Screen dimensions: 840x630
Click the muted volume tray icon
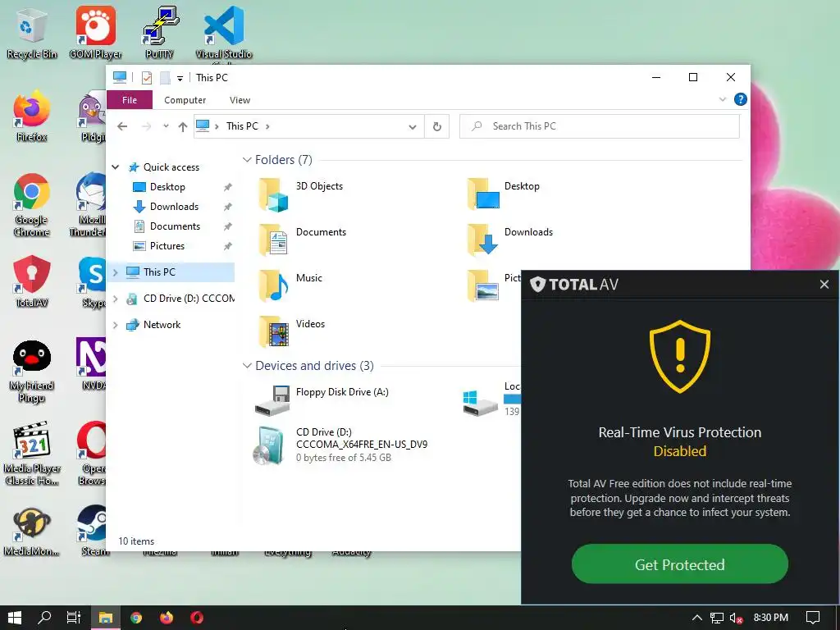(x=736, y=618)
